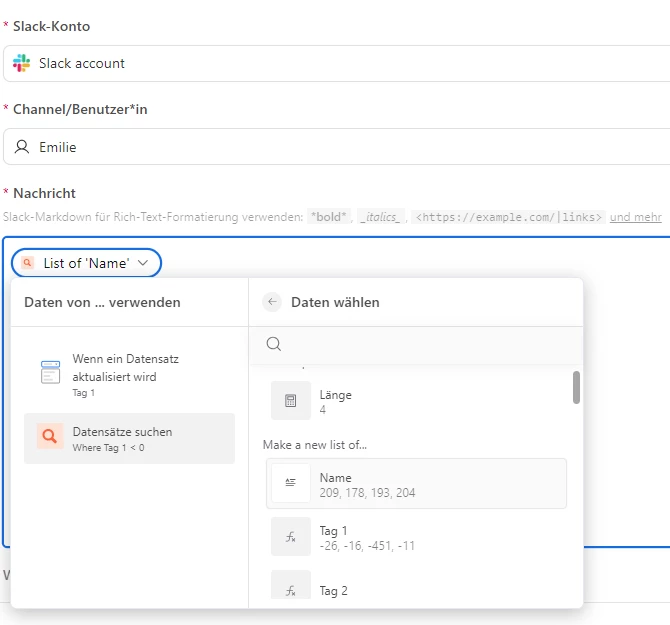The image size is (670, 625).
Task: Click the magnifier icon in search bar
Action: point(273,343)
